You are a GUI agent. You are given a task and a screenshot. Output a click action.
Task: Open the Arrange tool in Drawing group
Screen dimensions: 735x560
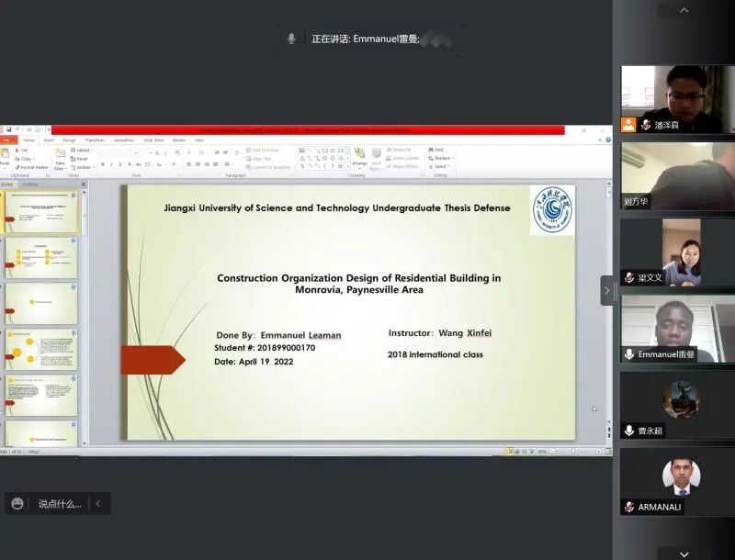point(359,158)
